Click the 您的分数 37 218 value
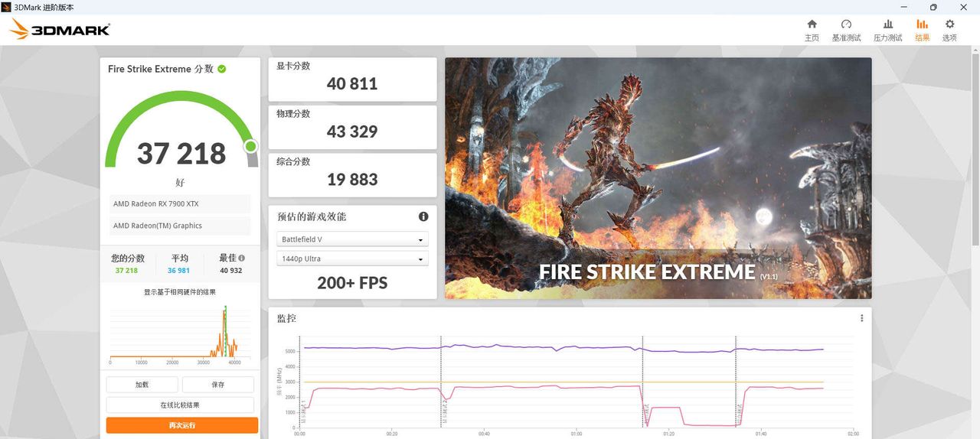 coord(126,271)
